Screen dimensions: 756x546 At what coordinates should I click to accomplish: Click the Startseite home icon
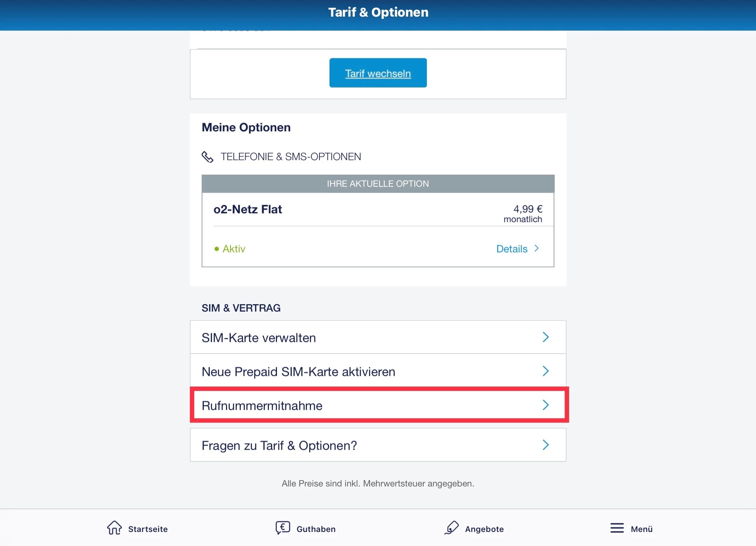114,528
